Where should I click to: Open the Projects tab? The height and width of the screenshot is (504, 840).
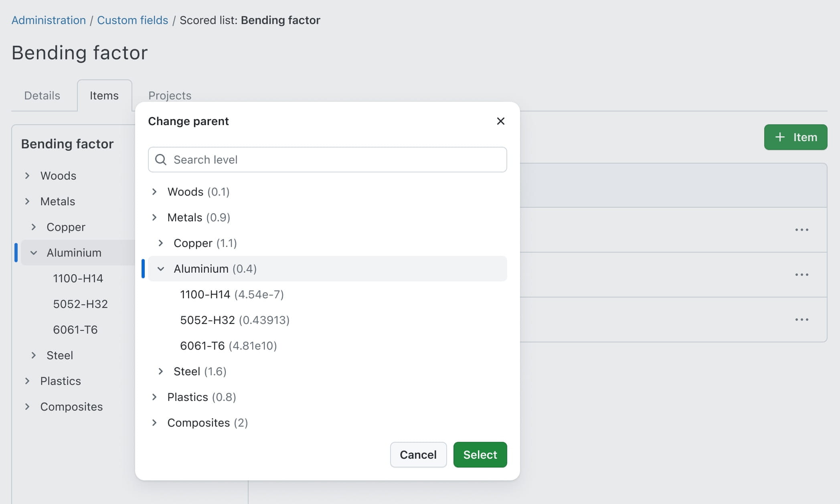170,95
